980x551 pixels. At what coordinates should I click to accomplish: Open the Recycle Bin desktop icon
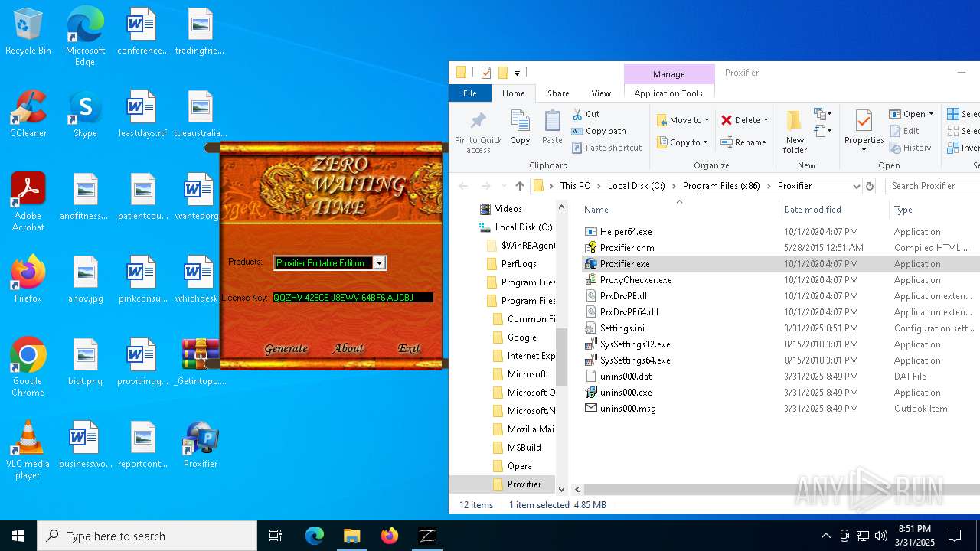pyautogui.click(x=28, y=32)
